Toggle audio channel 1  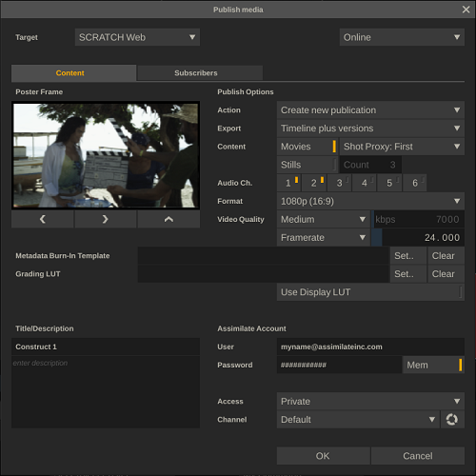pyautogui.click(x=288, y=183)
